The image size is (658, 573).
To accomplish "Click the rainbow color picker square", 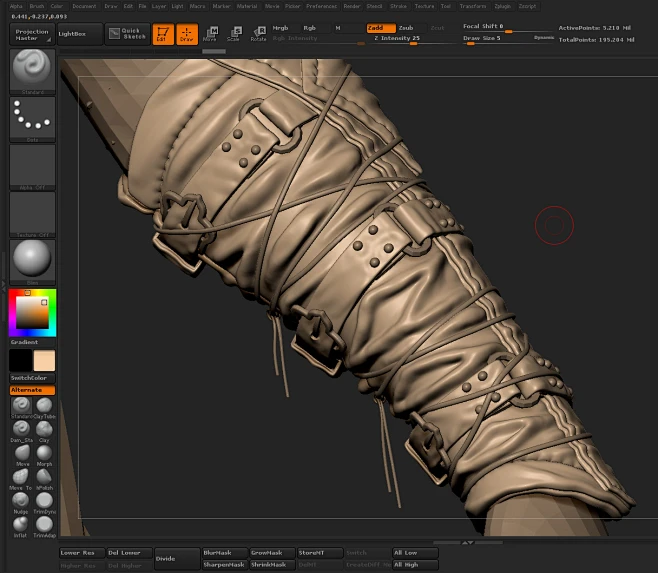I will (x=33, y=313).
